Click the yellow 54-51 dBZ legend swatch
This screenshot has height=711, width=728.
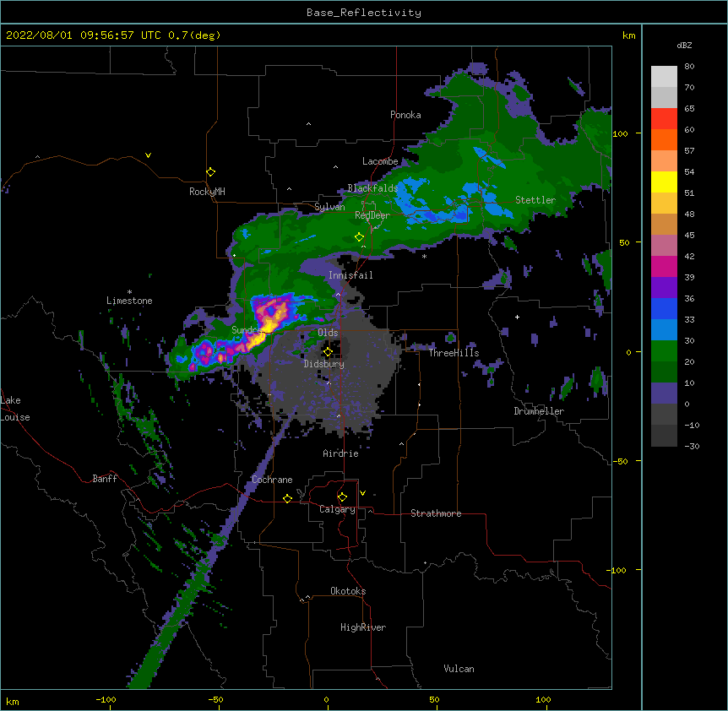pyautogui.click(x=664, y=182)
